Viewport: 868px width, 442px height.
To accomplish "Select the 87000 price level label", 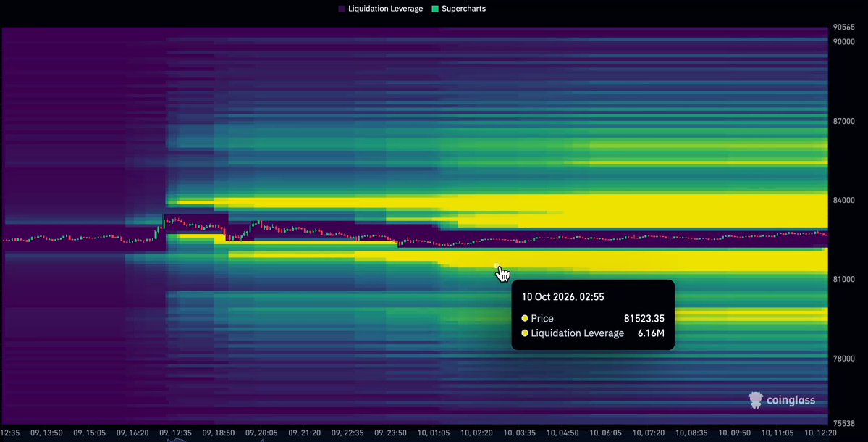I will click(x=843, y=121).
